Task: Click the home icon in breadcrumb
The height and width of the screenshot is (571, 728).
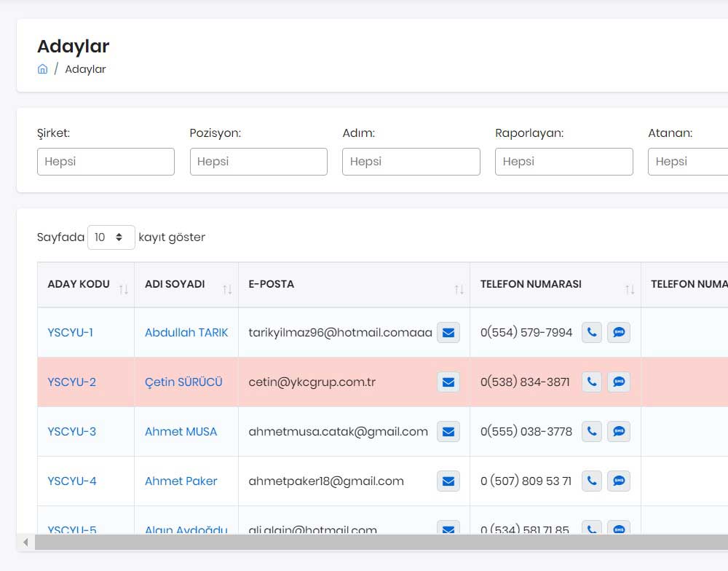Action: pyautogui.click(x=42, y=69)
